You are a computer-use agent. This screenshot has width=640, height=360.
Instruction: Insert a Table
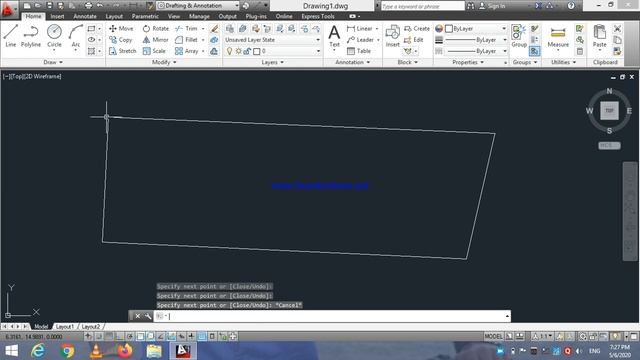point(359,51)
